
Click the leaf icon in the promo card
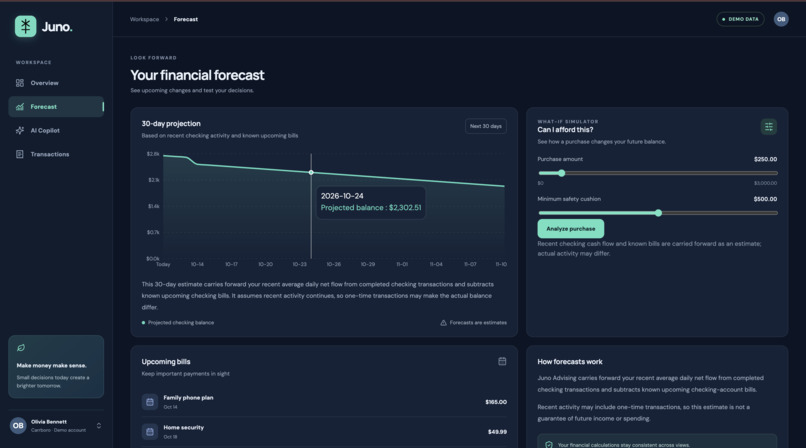coord(21,348)
